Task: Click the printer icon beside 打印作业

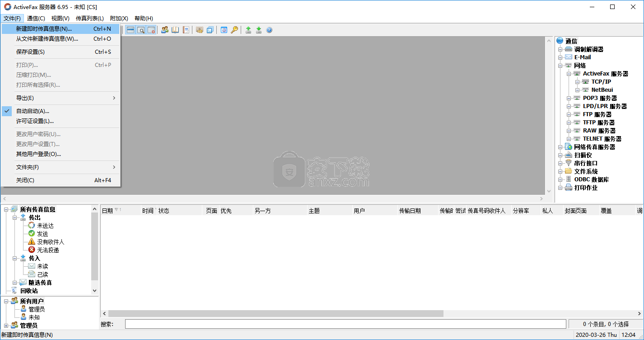Action: pos(569,188)
